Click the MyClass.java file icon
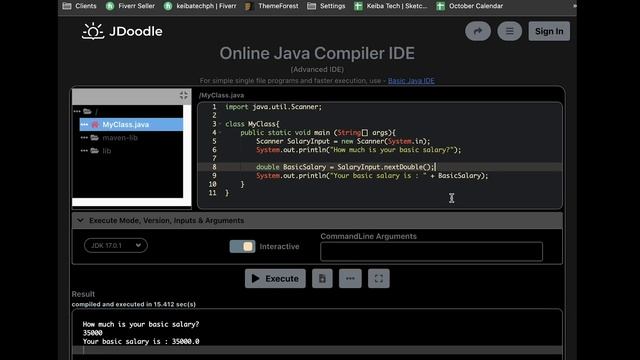640x360 pixels. tap(95, 124)
